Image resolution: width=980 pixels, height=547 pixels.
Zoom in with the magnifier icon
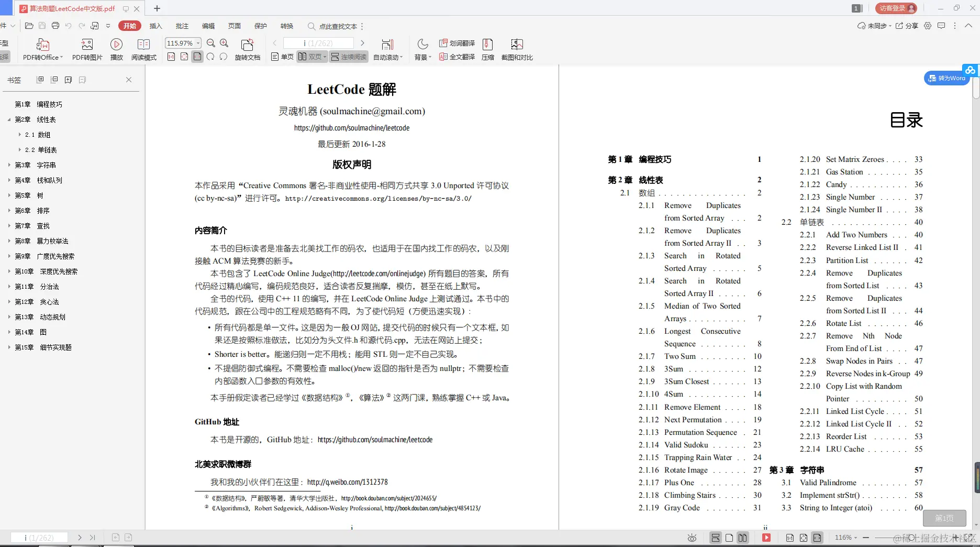(x=224, y=43)
